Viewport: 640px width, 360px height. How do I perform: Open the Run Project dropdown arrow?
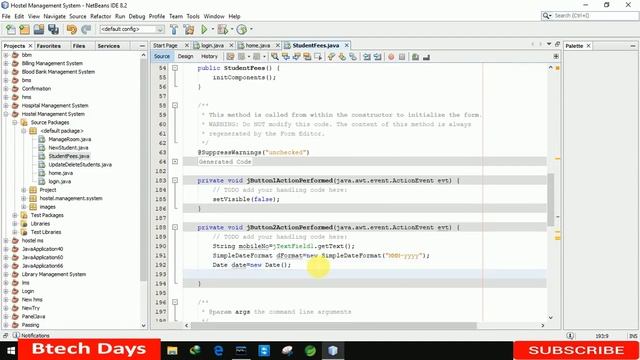coord(213,29)
